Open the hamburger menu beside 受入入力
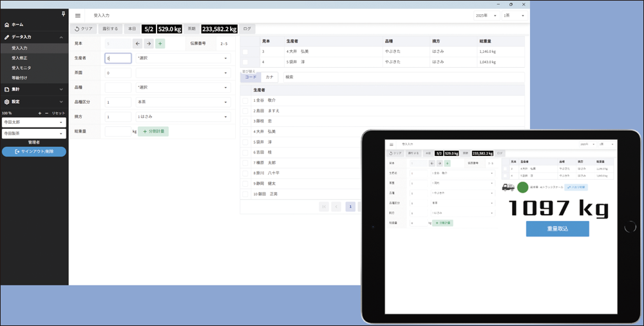Image resolution: width=644 pixels, height=326 pixels. pos(78,15)
